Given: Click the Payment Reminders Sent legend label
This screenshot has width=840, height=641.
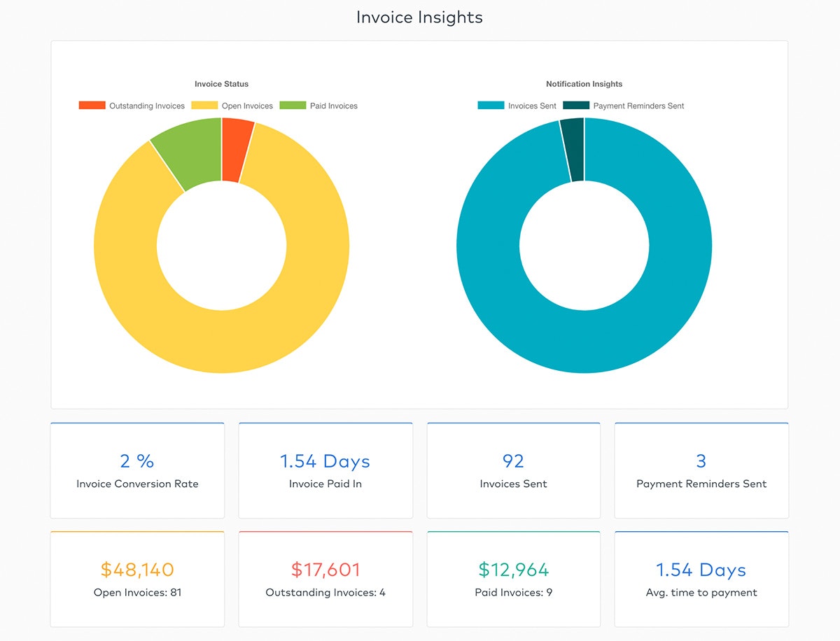Looking at the screenshot, I should coord(639,106).
